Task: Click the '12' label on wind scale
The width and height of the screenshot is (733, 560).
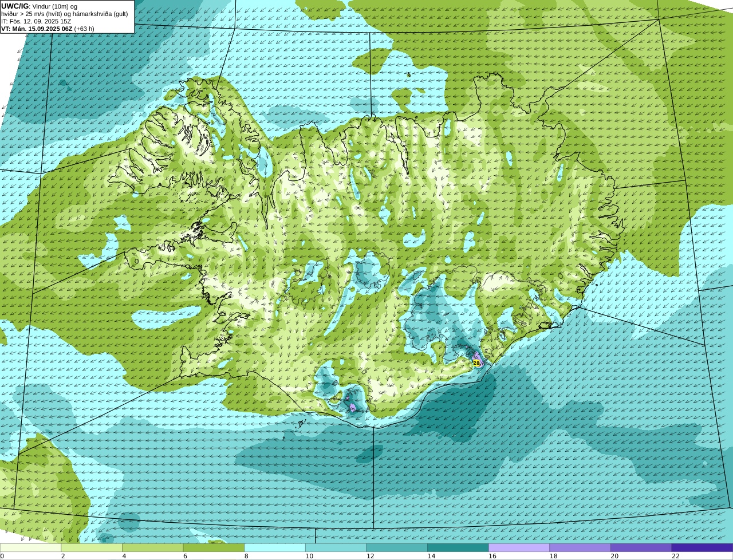Action: point(371,556)
